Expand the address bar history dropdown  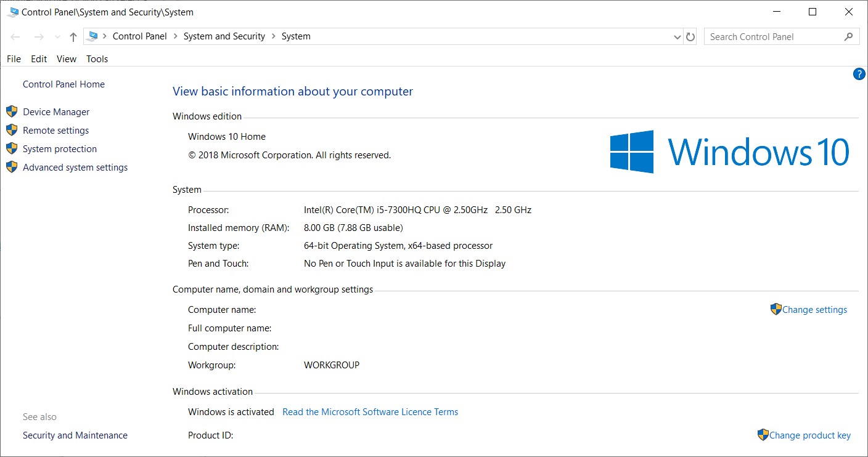pyautogui.click(x=678, y=37)
